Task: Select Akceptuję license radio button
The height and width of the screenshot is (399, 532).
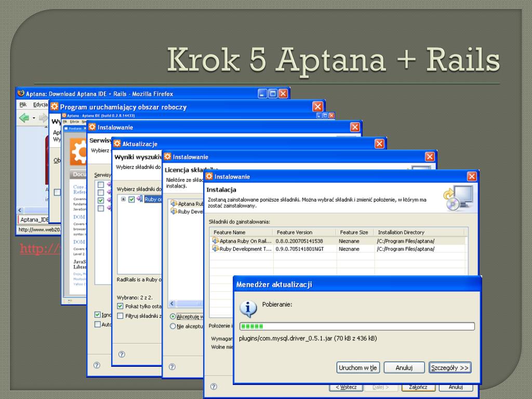Action: pos(172,316)
